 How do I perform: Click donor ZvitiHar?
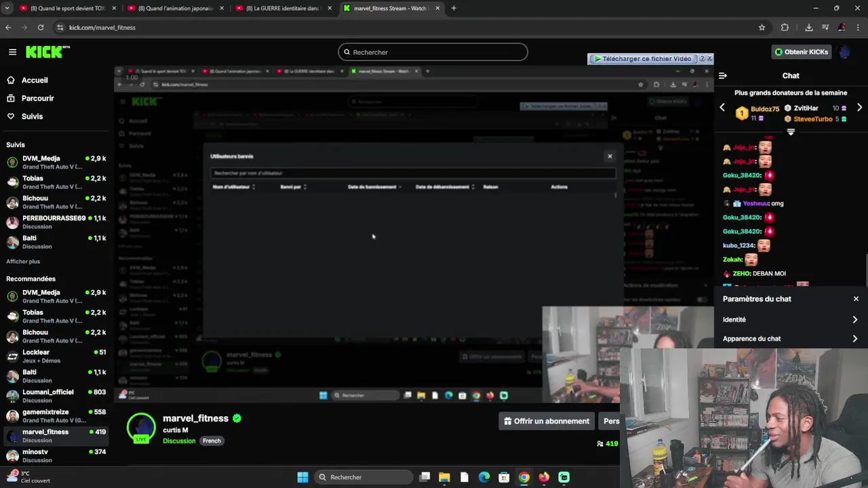[806, 108]
